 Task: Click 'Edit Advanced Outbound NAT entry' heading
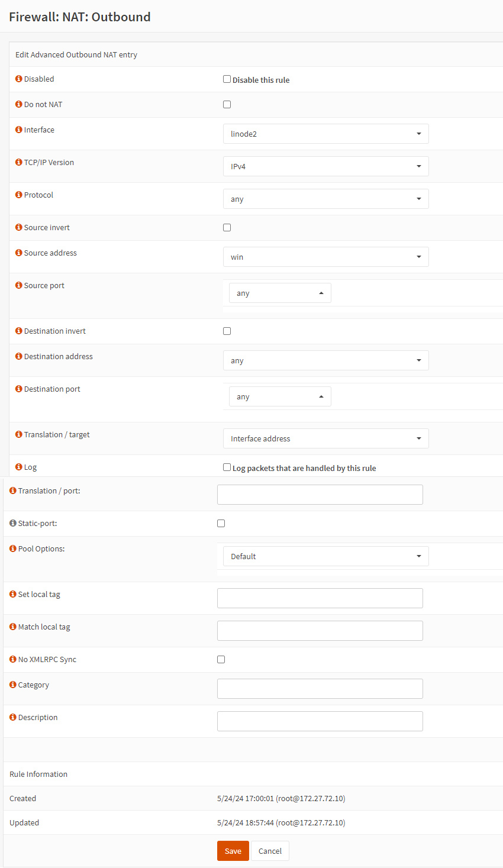[x=76, y=54]
